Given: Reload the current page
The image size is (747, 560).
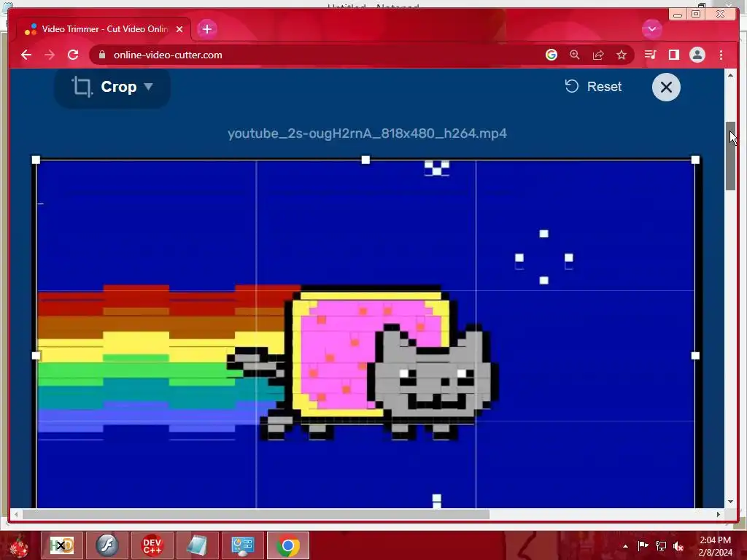Looking at the screenshot, I should point(73,55).
